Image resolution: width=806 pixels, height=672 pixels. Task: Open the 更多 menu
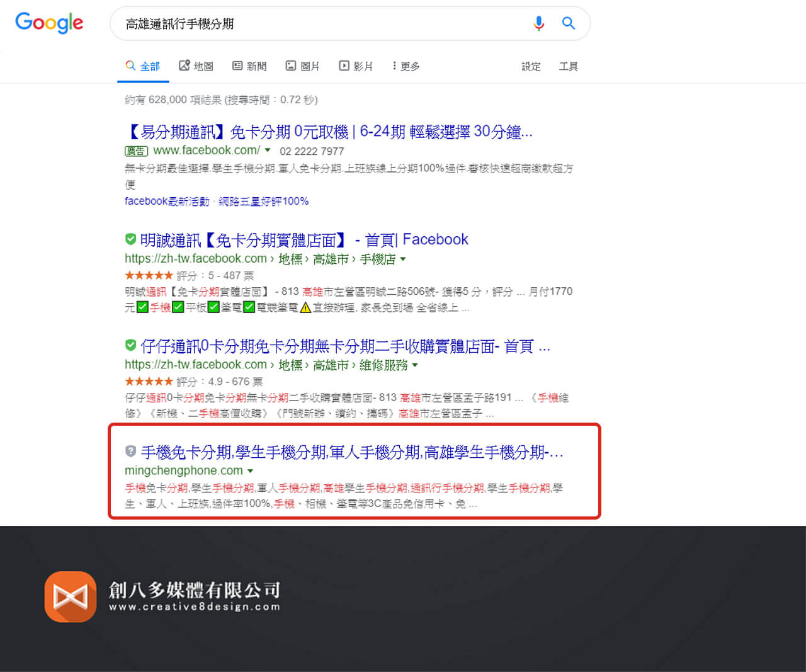(x=406, y=66)
